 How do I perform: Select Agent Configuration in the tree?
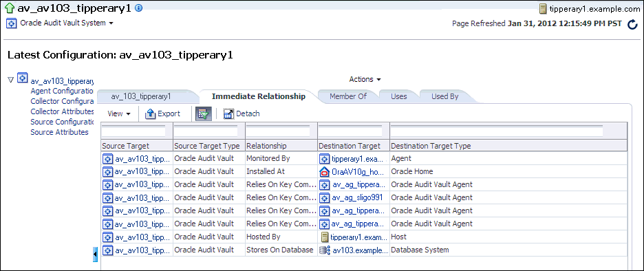pyautogui.click(x=63, y=91)
